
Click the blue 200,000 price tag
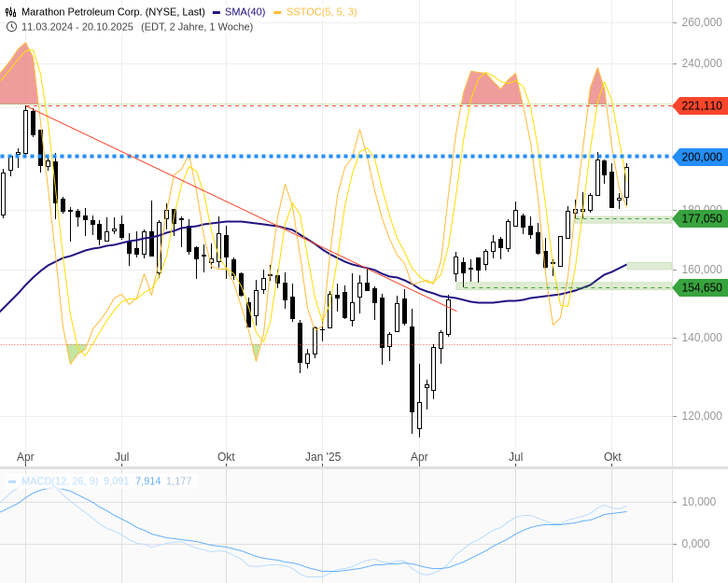point(701,157)
